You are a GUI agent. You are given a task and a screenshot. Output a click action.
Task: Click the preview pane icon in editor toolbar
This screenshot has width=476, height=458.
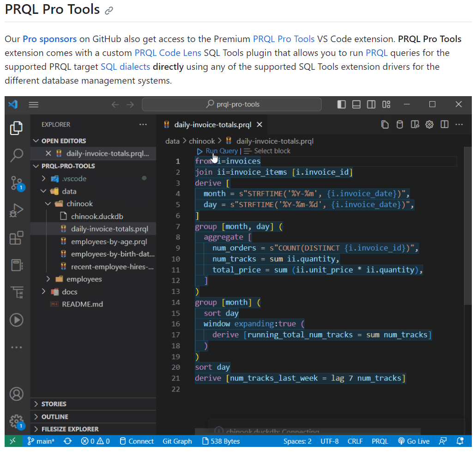[415, 124]
